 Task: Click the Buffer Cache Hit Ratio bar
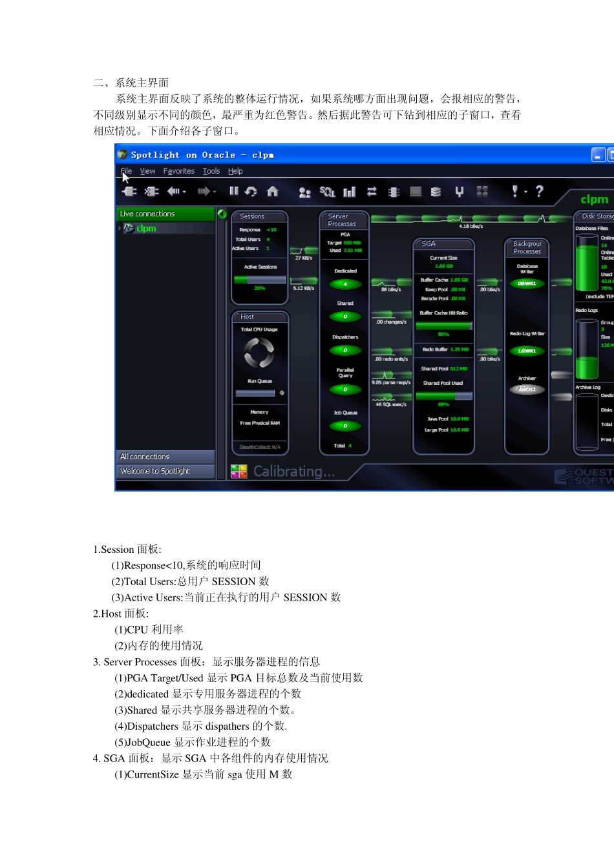coord(444,326)
